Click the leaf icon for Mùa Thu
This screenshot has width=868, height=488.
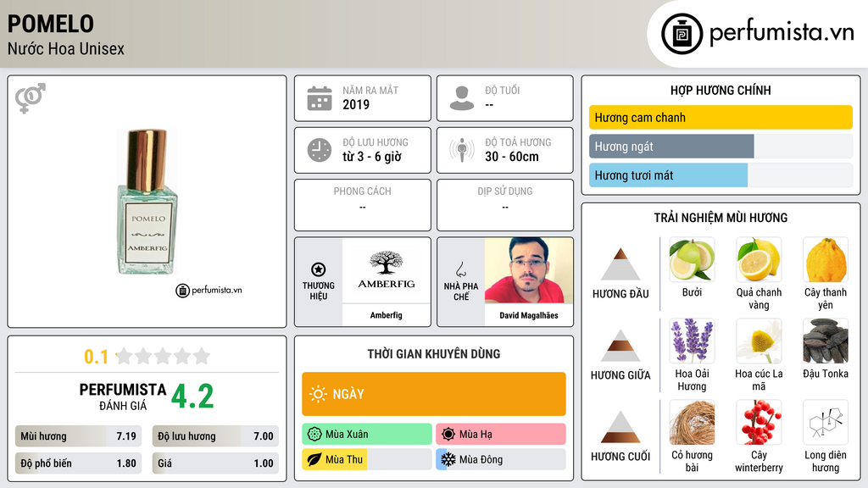click(x=314, y=459)
